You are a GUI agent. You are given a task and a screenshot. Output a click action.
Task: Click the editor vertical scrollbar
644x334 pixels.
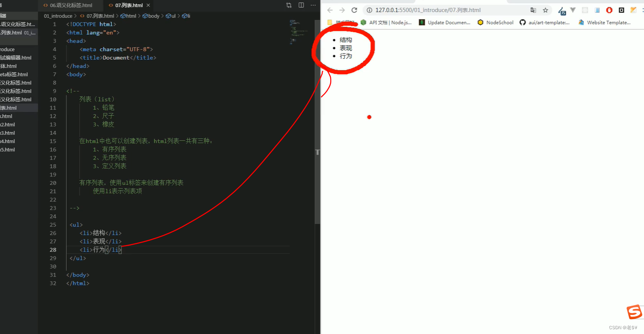(x=317, y=122)
